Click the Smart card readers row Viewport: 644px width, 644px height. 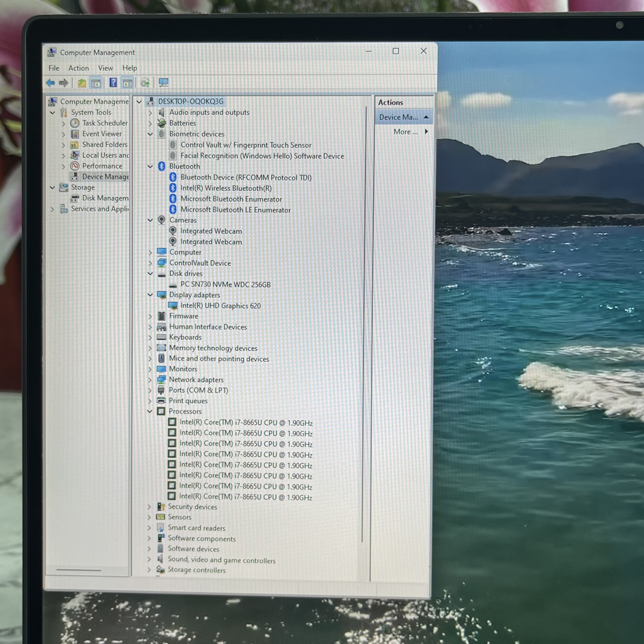196,528
